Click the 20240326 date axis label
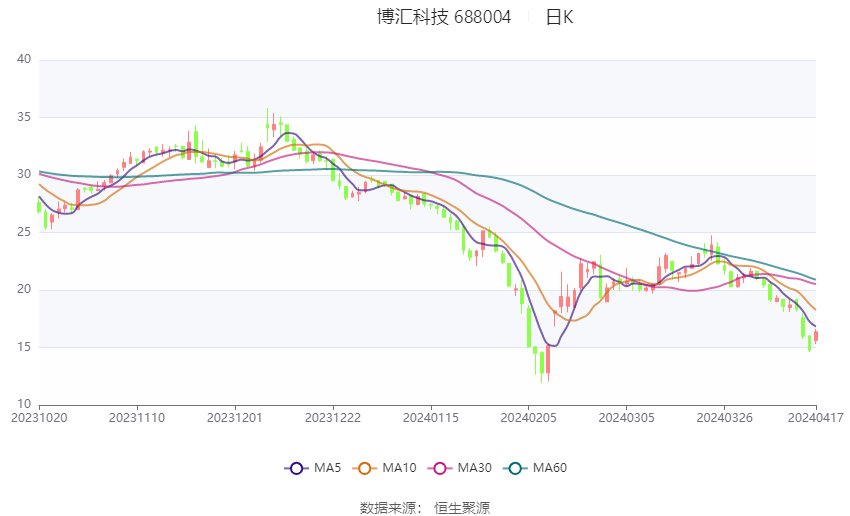 [x=724, y=418]
